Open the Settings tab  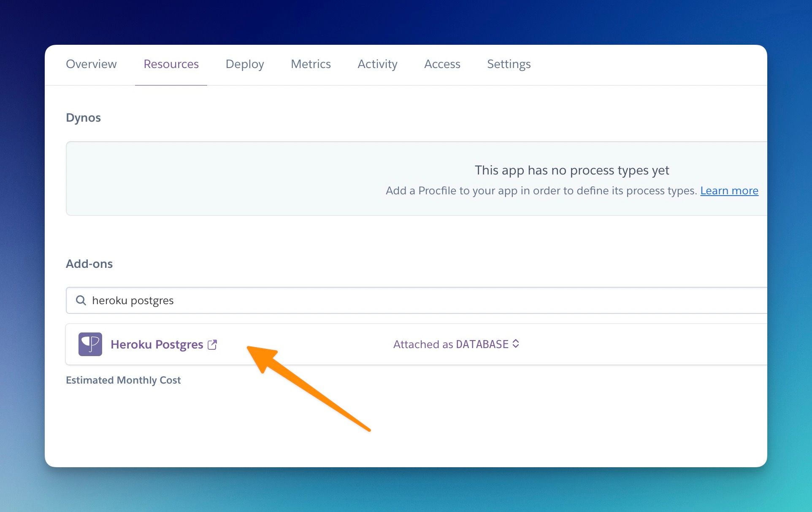[x=509, y=64]
